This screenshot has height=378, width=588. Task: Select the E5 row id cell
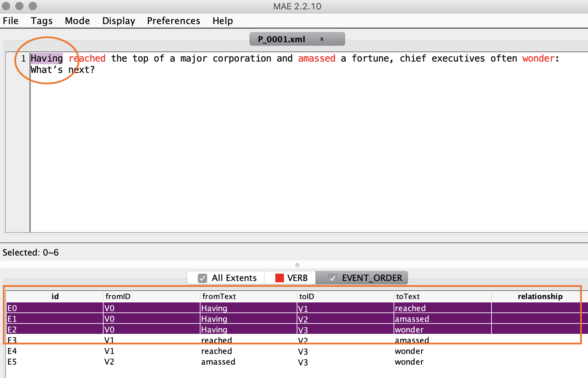click(x=55, y=362)
